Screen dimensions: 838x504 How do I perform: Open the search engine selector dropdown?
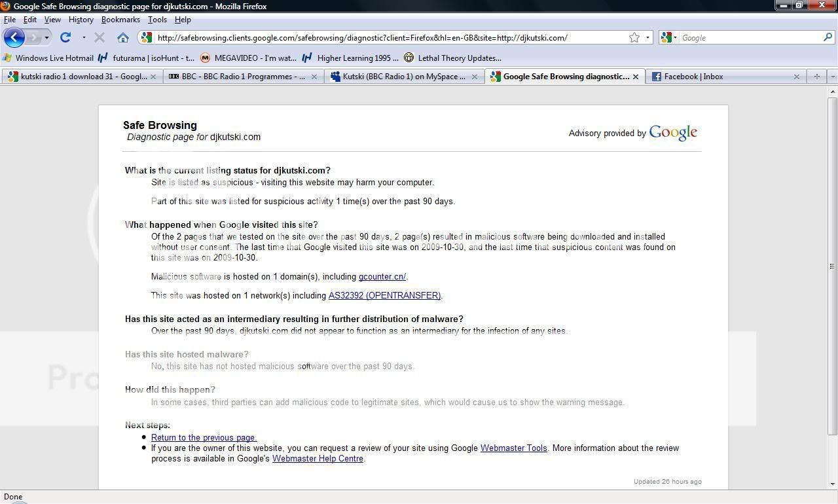coord(668,37)
